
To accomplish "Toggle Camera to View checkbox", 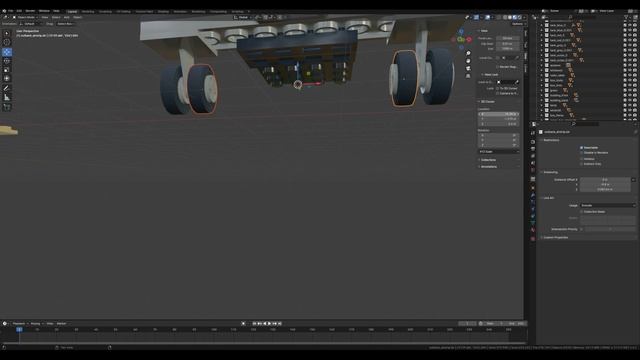I will [498, 93].
